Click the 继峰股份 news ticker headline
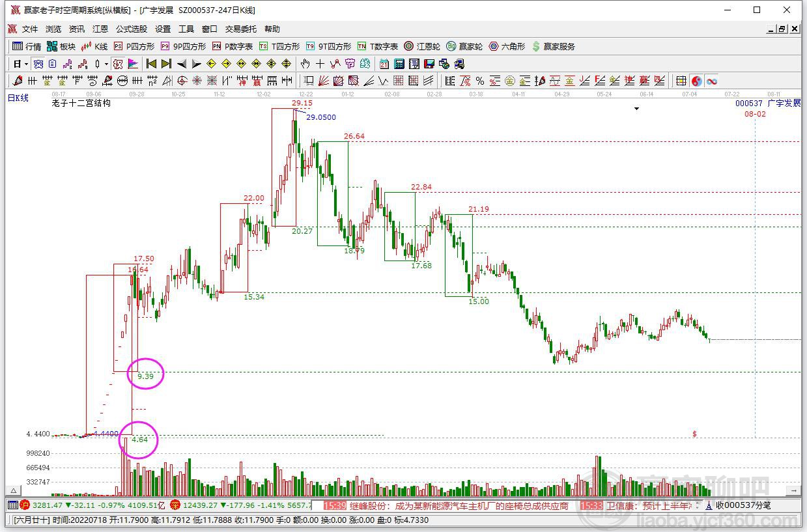Screen dimensions: 807x532 click(x=459, y=505)
